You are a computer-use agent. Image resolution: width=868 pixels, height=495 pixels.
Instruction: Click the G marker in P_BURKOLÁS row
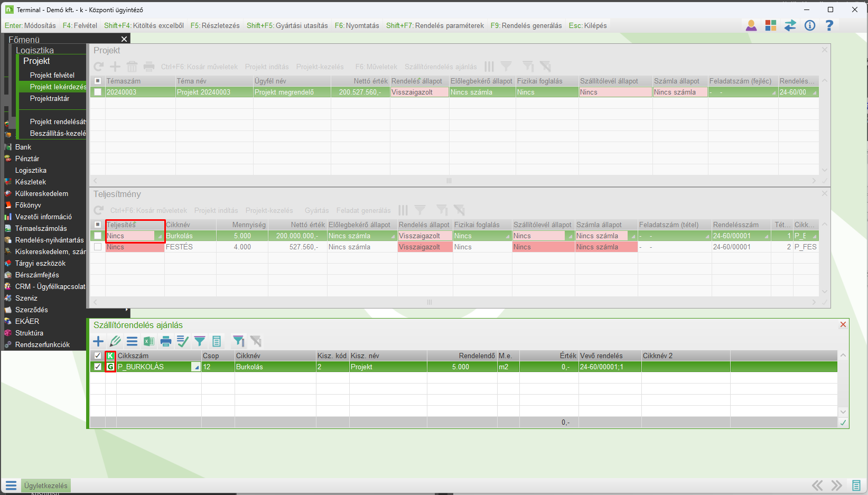point(110,367)
